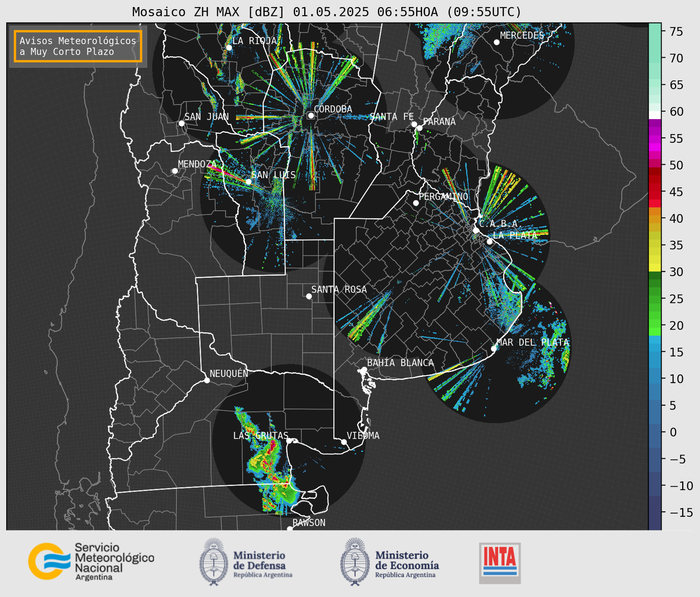This screenshot has width=700, height=597.
Task: Select the MENDOZA city marker
Action: (x=175, y=171)
